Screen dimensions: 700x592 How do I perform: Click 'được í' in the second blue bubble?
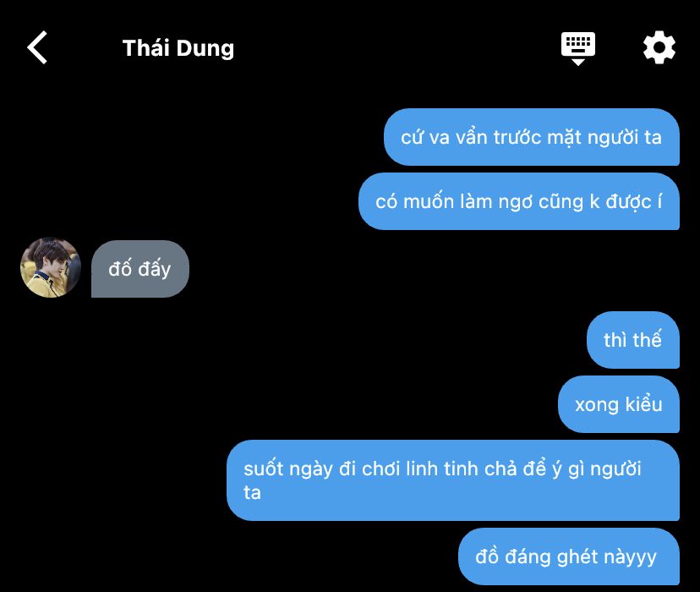[x=633, y=202]
